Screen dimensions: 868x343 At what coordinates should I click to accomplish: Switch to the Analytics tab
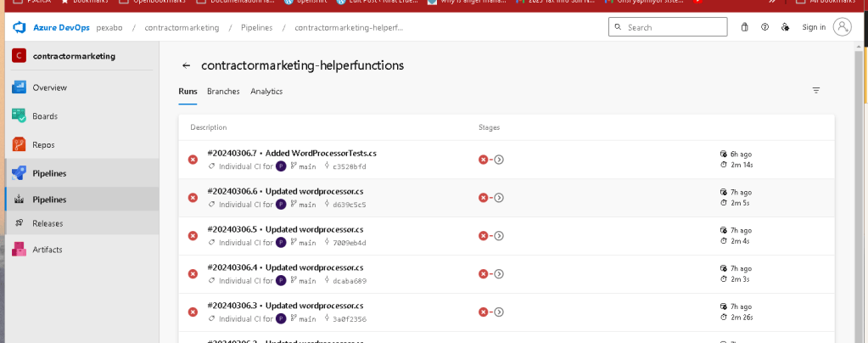tap(266, 92)
